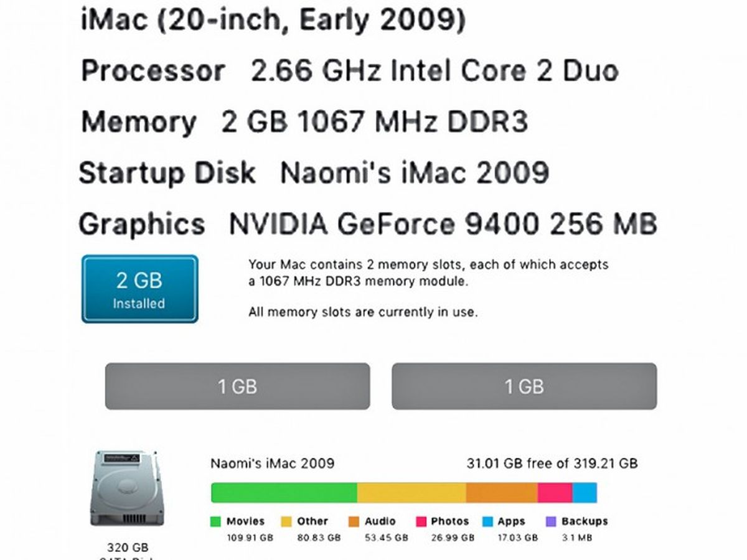Click the yellow Other segment in storage bar

[411, 492]
